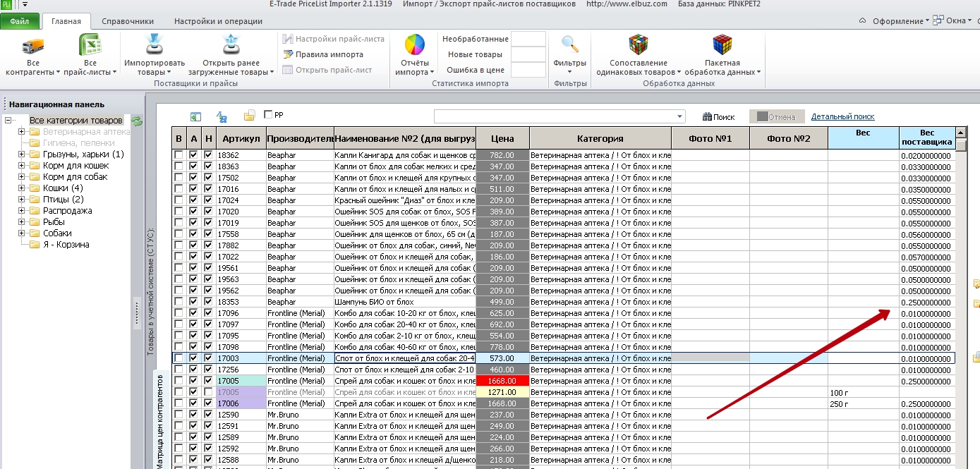Viewport: 980px width, 469px height.
Task: Click purple article cell 17006
Action: pyautogui.click(x=241, y=403)
